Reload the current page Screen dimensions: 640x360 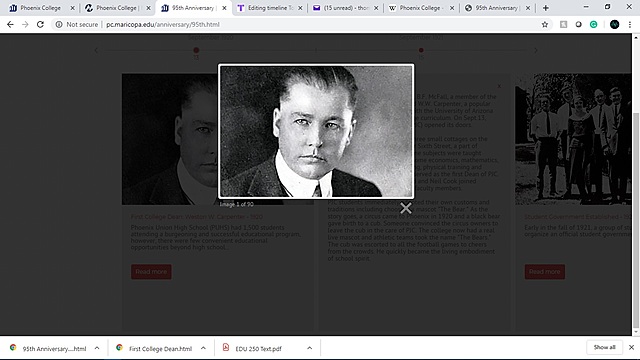pyautogui.click(x=40, y=24)
